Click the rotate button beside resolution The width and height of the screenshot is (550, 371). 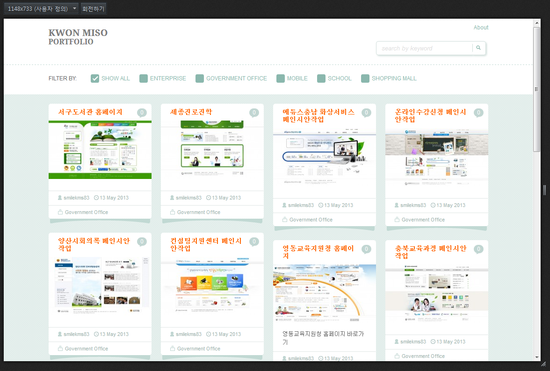point(93,9)
